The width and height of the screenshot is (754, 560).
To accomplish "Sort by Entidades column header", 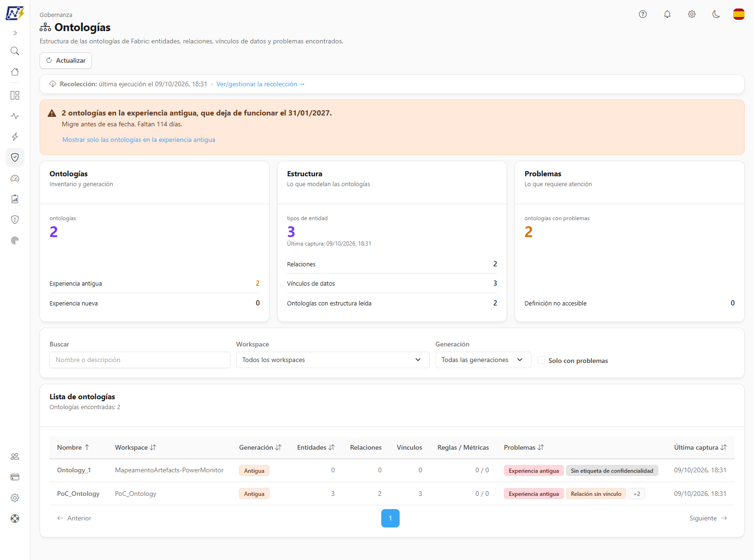I will 316,447.
